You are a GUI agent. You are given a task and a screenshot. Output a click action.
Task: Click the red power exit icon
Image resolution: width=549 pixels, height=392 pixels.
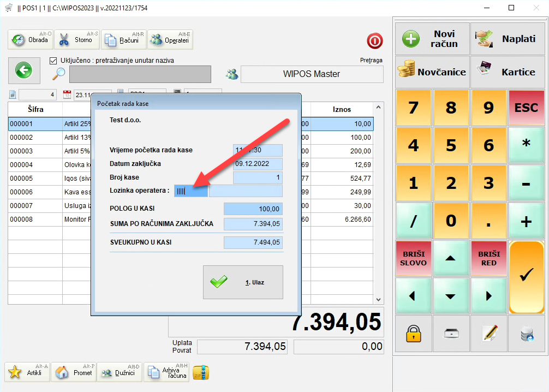click(375, 41)
